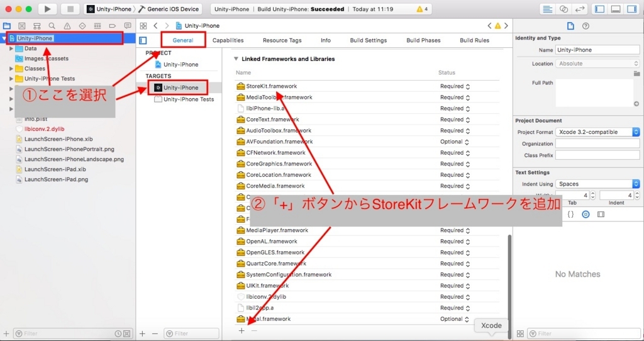Click the Organization field
The width and height of the screenshot is (644, 341).
tap(597, 144)
